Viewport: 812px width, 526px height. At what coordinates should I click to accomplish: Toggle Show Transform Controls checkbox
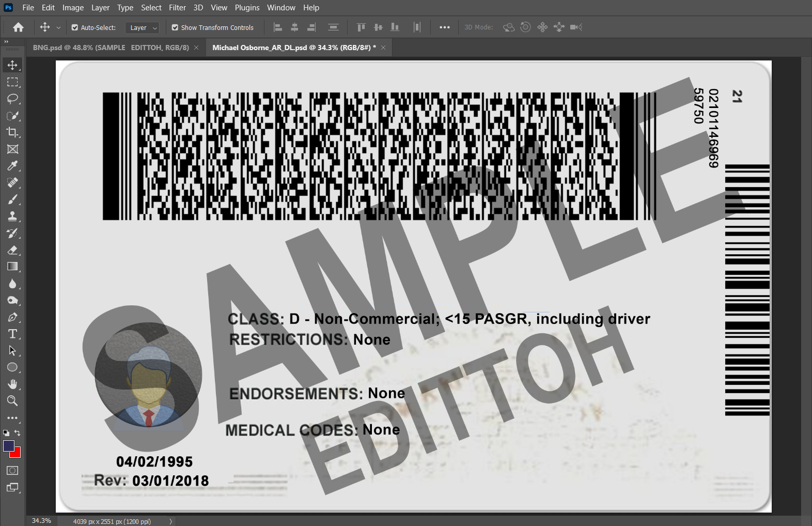[x=175, y=27]
